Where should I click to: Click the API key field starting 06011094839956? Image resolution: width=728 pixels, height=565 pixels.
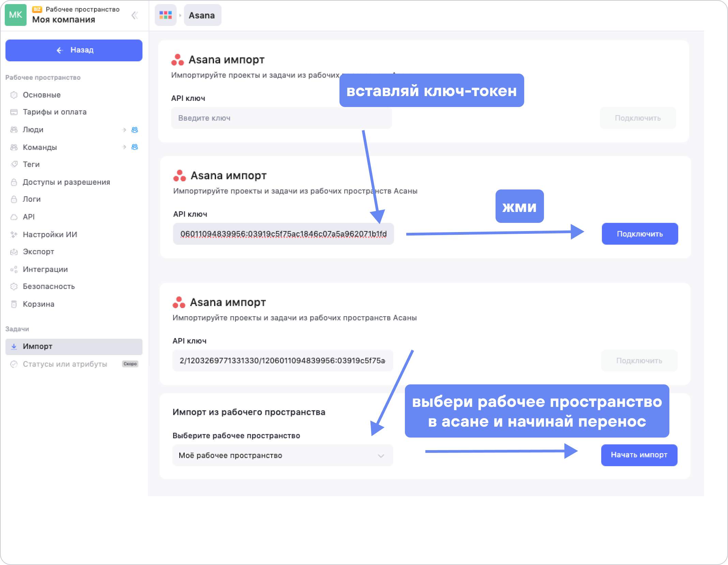(284, 234)
